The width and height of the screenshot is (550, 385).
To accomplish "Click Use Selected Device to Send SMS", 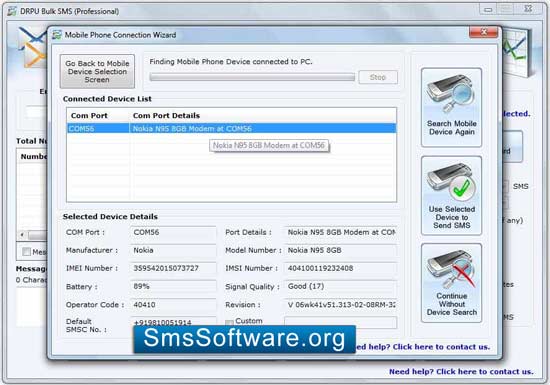I will coord(451,195).
